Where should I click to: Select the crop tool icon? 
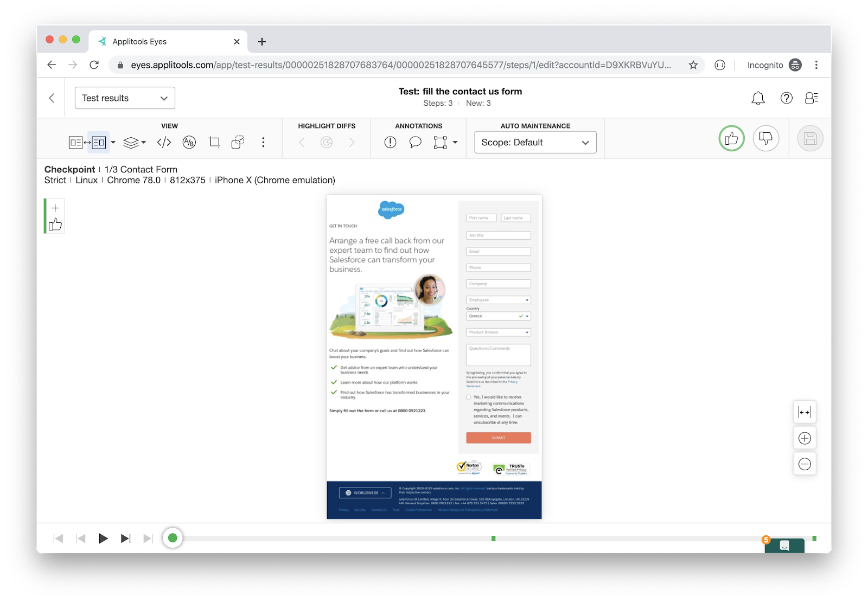tap(214, 143)
